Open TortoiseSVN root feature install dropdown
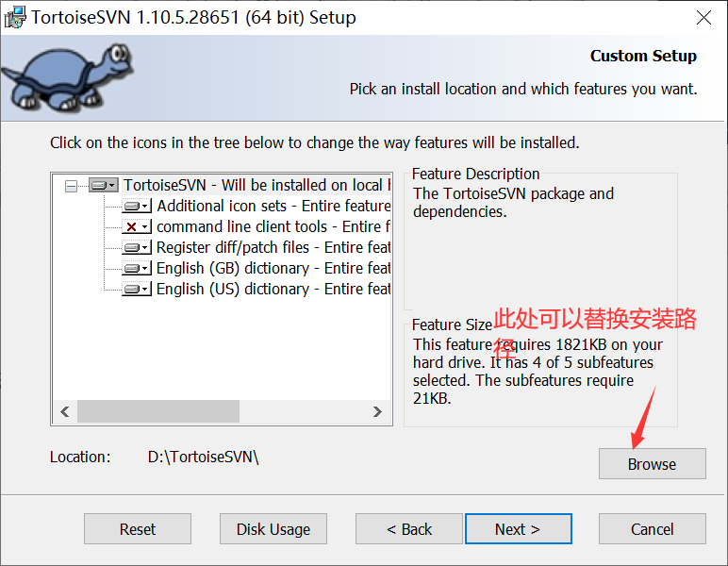Image resolution: width=728 pixels, height=566 pixels. pyautogui.click(x=104, y=185)
